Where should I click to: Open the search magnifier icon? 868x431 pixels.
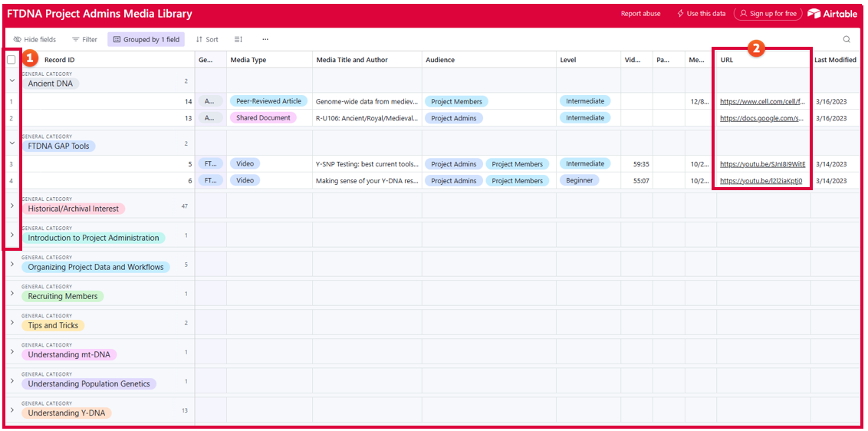click(x=847, y=39)
